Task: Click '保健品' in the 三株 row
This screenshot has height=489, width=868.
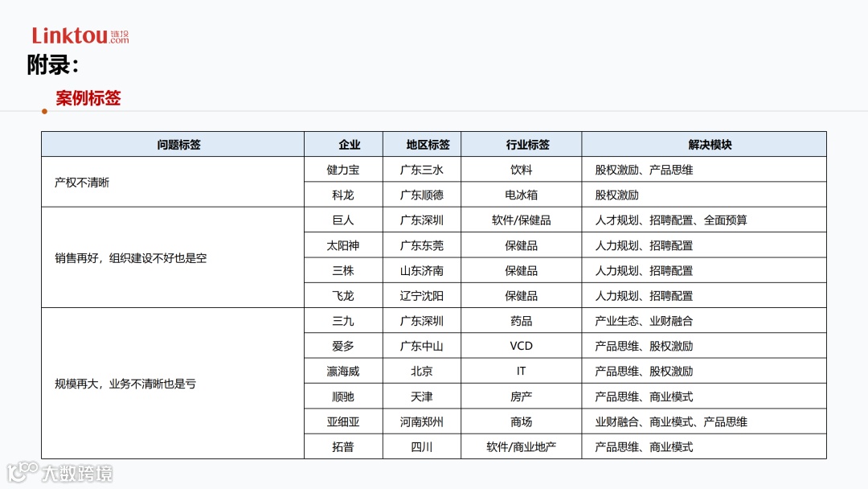Action: (522, 271)
